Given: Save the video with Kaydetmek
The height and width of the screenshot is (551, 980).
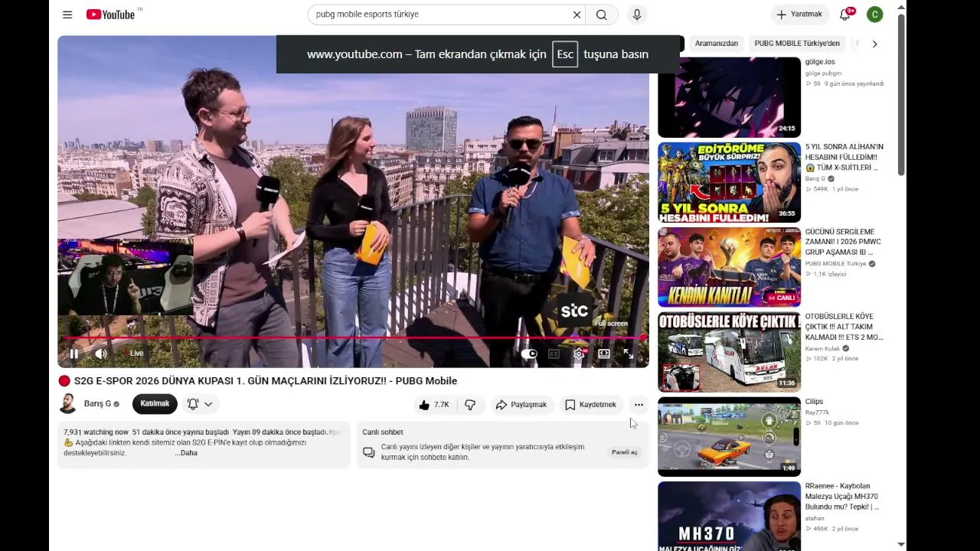Looking at the screenshot, I should point(590,405).
